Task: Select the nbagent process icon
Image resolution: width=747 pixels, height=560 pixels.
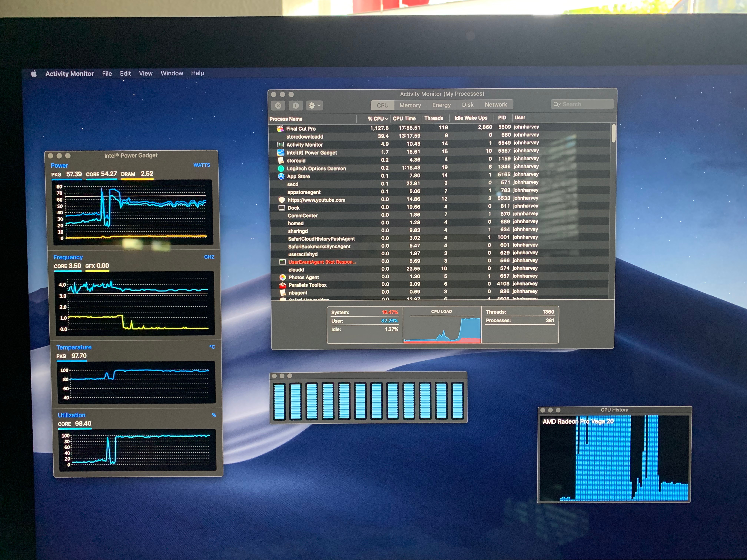Action: coord(283,292)
